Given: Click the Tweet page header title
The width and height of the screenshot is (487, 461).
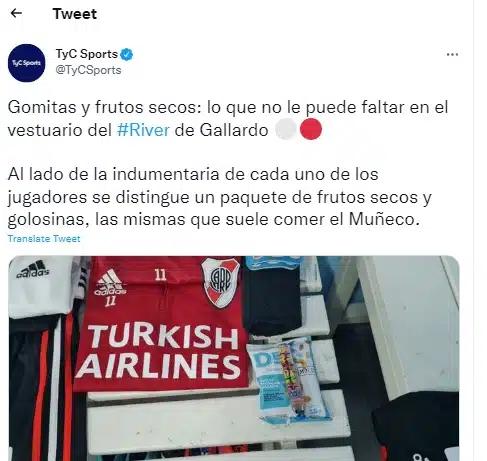Looking at the screenshot, I should point(75,14).
